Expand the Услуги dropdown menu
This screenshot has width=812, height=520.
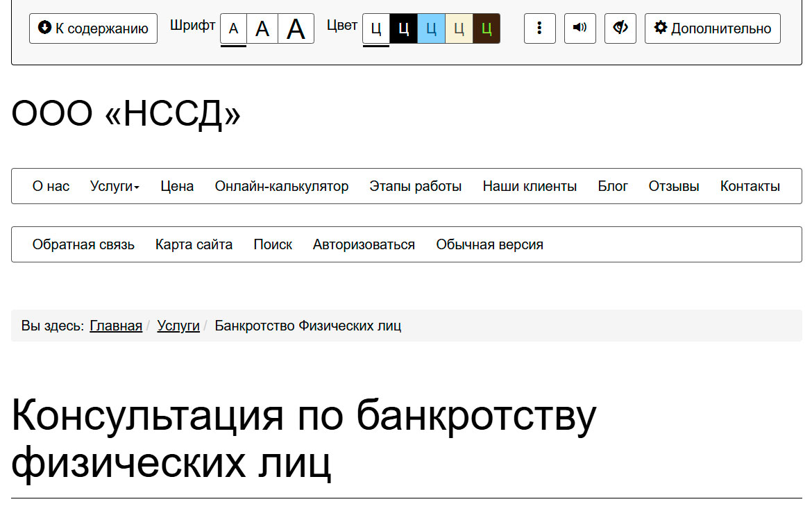(115, 186)
